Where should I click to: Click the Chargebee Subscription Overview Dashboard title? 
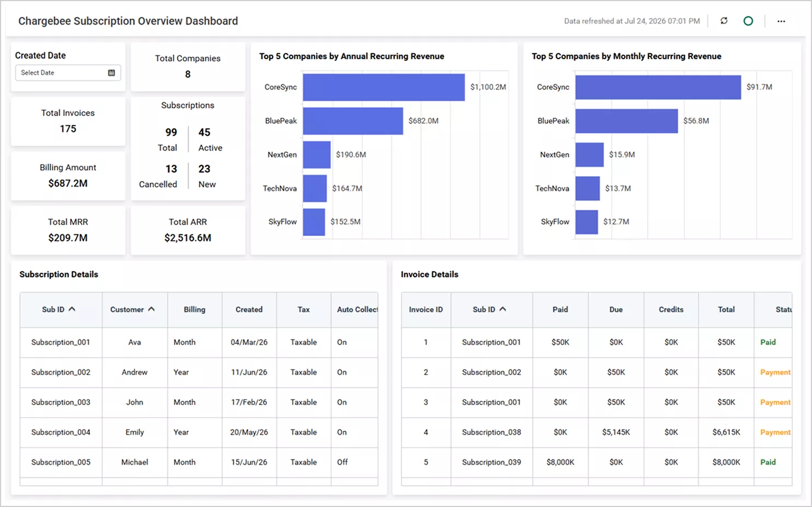pyautogui.click(x=128, y=21)
